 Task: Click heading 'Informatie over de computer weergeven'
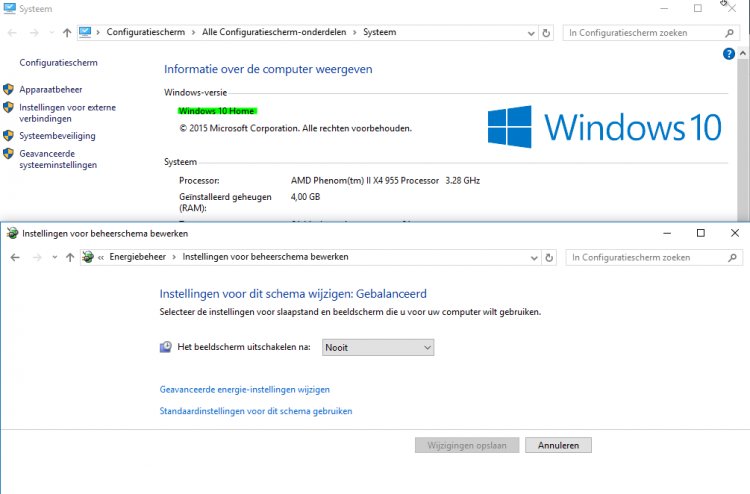(268, 69)
